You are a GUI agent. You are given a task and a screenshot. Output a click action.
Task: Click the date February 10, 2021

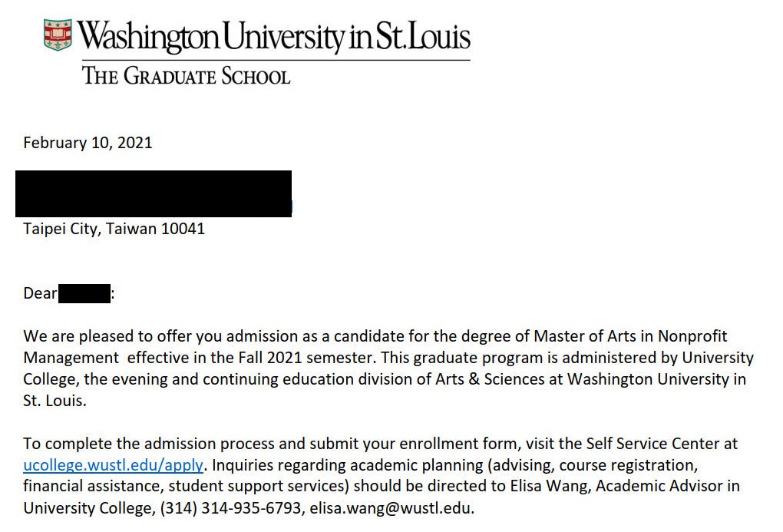coord(88,143)
